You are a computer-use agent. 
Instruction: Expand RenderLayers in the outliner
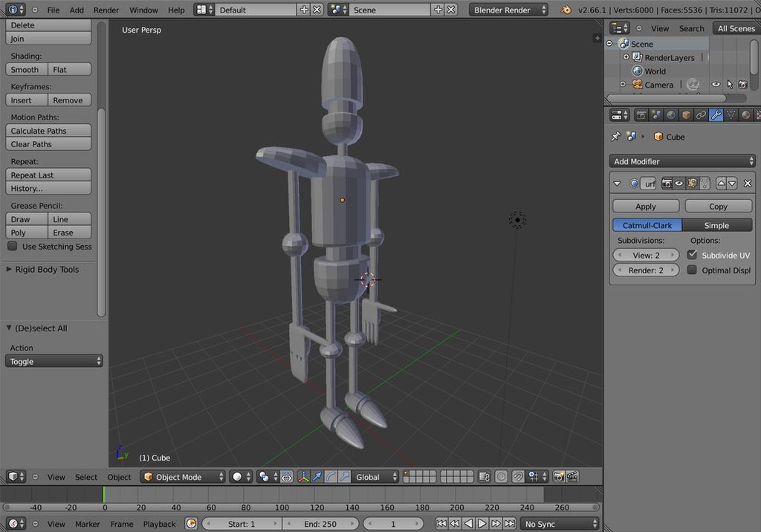click(626, 57)
